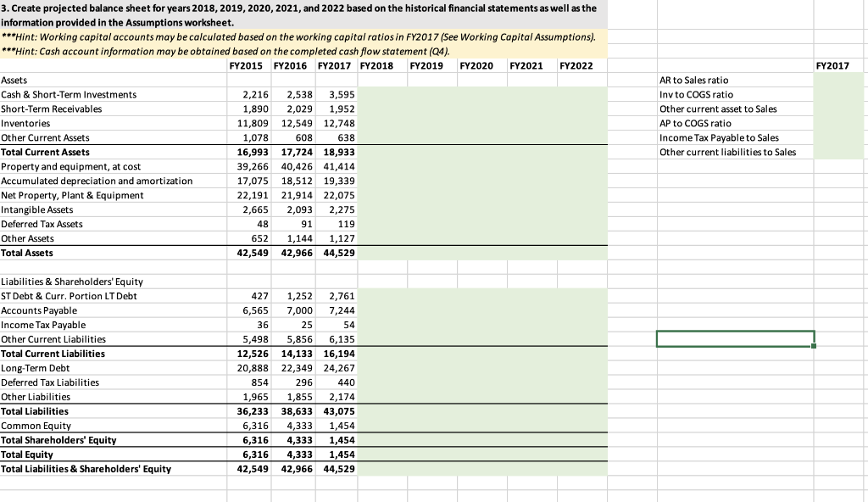The height and width of the screenshot is (502, 868).
Task: Select the green input cell beside AR to Sales ratio
Action: [x=837, y=80]
